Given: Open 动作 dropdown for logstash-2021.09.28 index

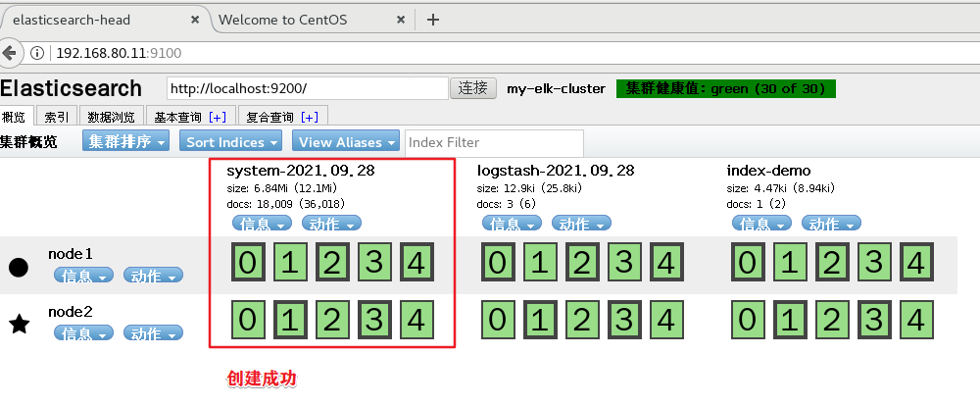Looking at the screenshot, I should coord(581,224).
